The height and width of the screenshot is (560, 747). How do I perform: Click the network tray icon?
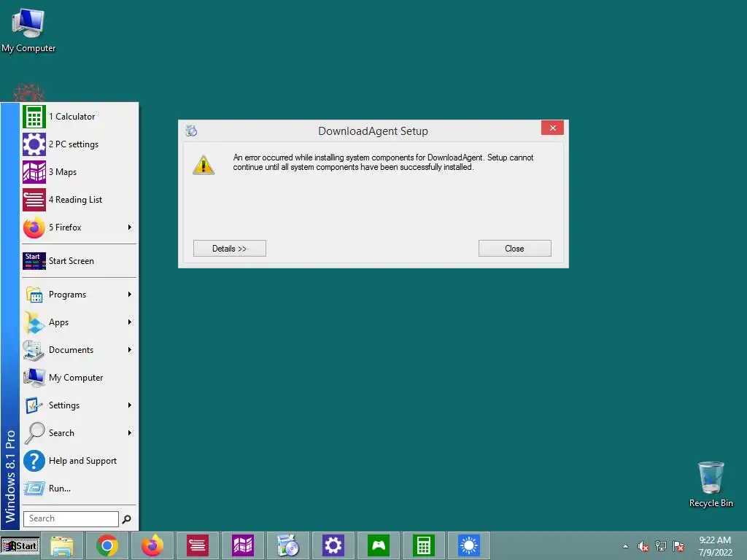661,546
